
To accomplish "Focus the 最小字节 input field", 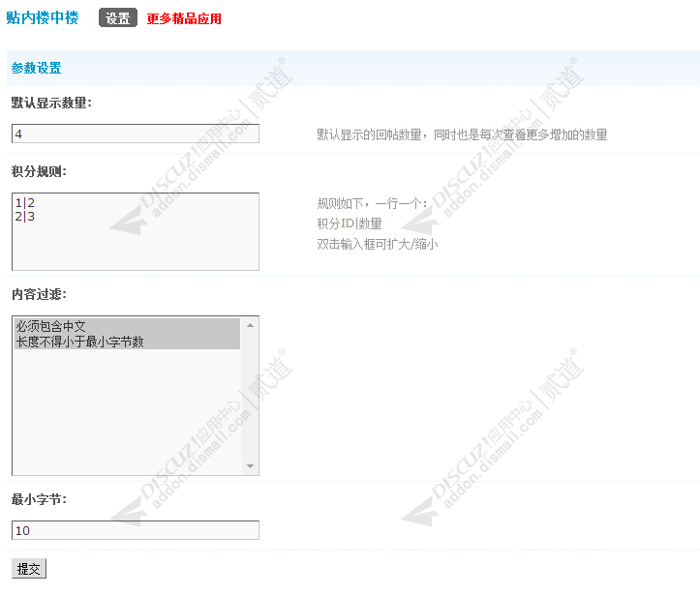I will 136,530.
